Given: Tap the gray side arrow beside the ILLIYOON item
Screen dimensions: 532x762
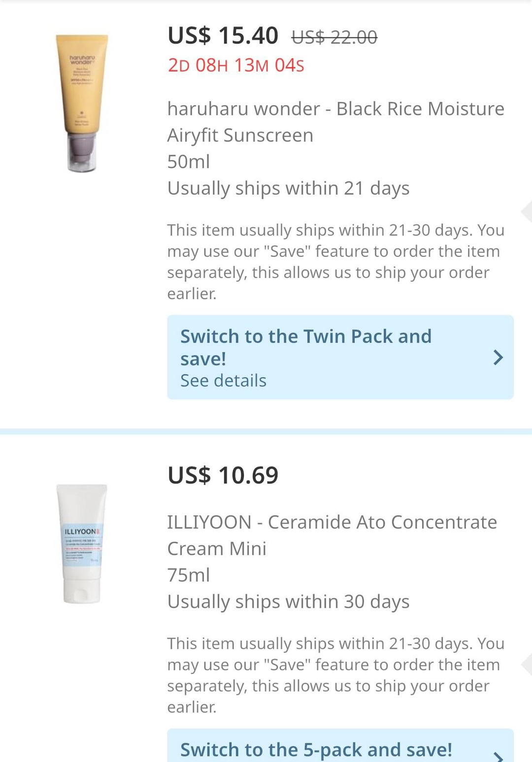Looking at the screenshot, I should pos(526,664).
